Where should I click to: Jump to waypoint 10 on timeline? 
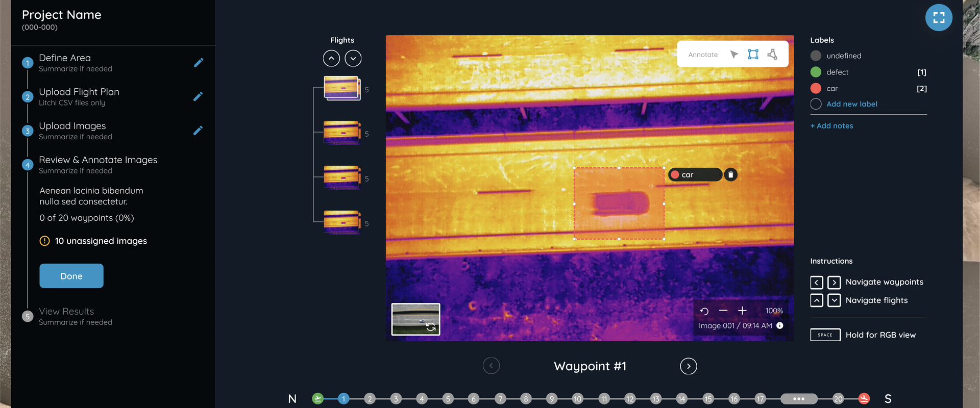pyautogui.click(x=577, y=399)
